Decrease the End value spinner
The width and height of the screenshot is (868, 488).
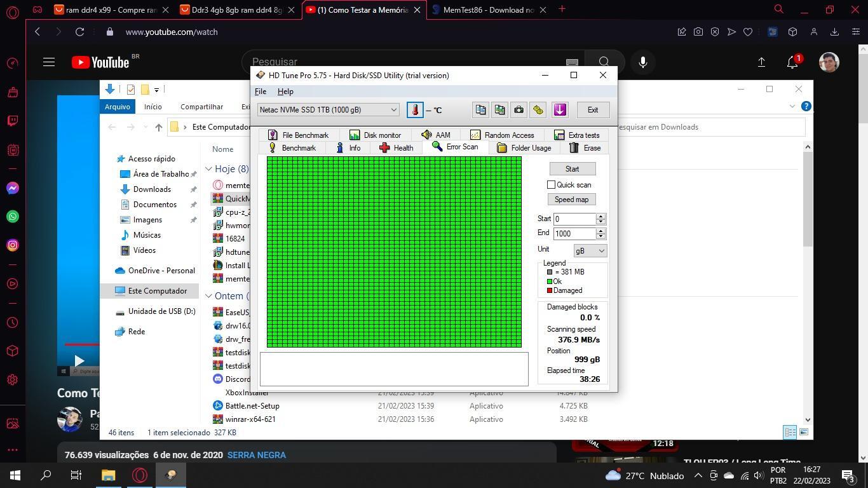(x=600, y=236)
